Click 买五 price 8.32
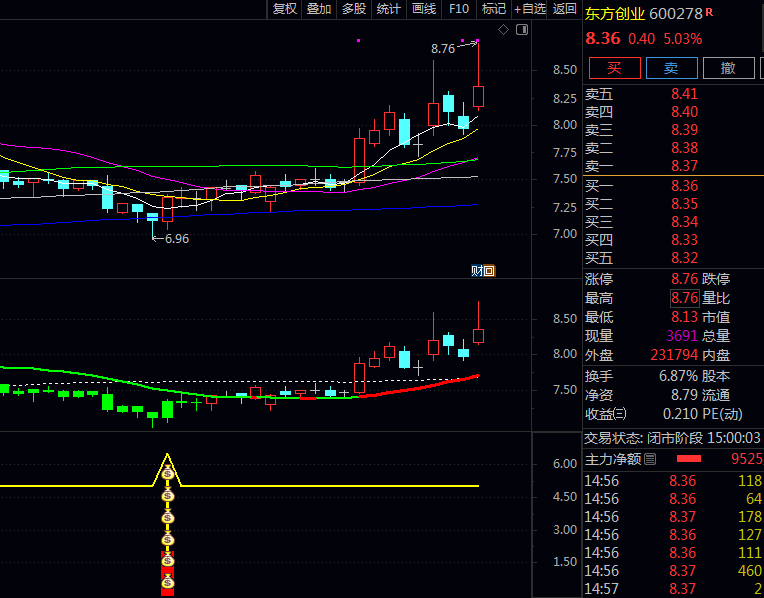The image size is (764, 598). coord(684,258)
